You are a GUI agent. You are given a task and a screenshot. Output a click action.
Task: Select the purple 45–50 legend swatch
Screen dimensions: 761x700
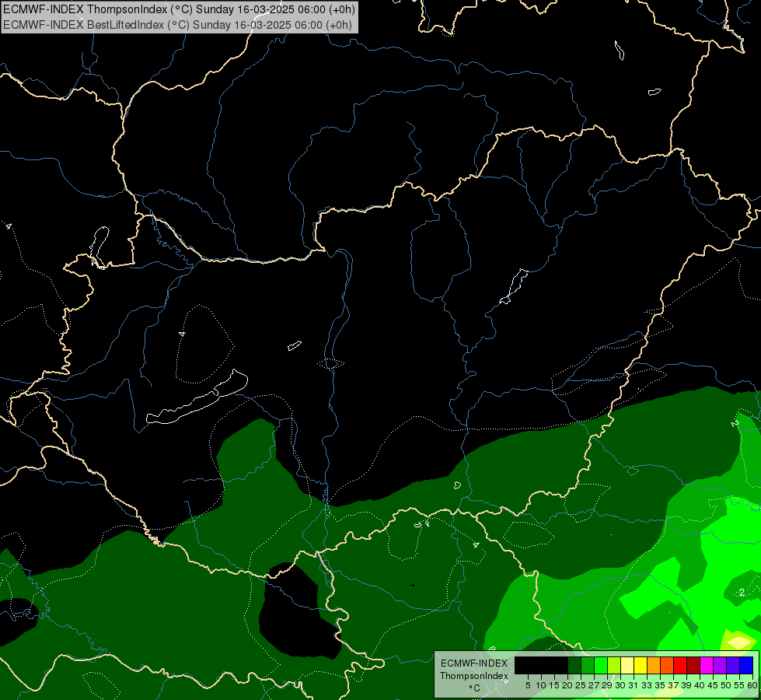720,665
